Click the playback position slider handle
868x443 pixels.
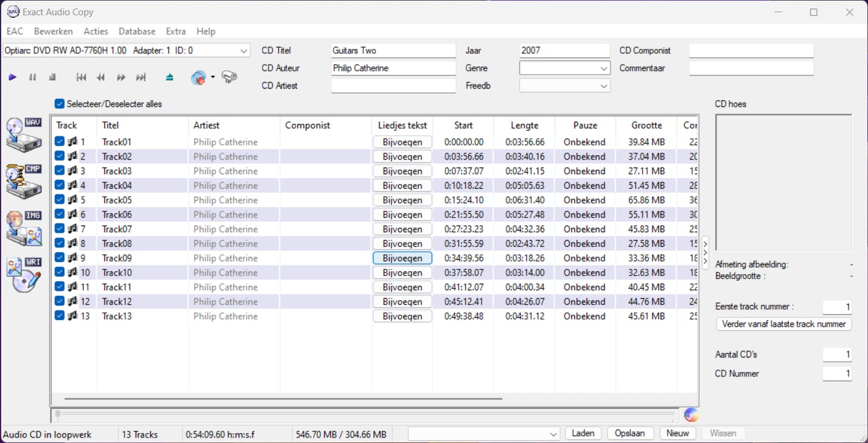tap(57, 414)
